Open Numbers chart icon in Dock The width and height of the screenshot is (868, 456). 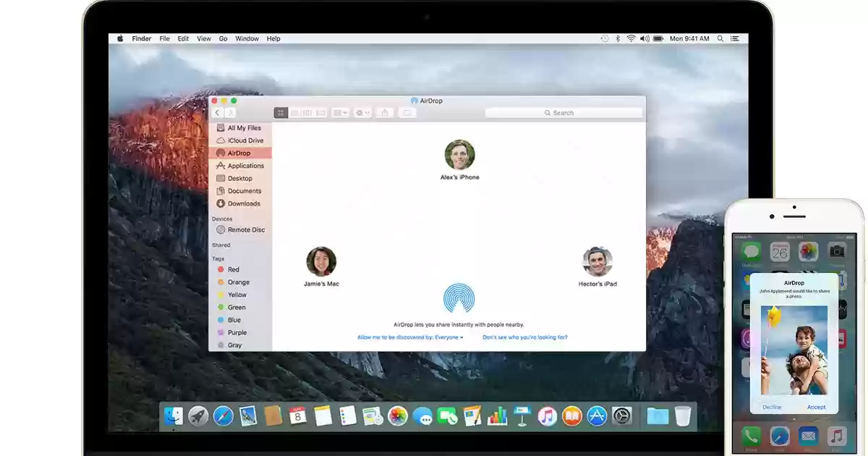(498, 416)
